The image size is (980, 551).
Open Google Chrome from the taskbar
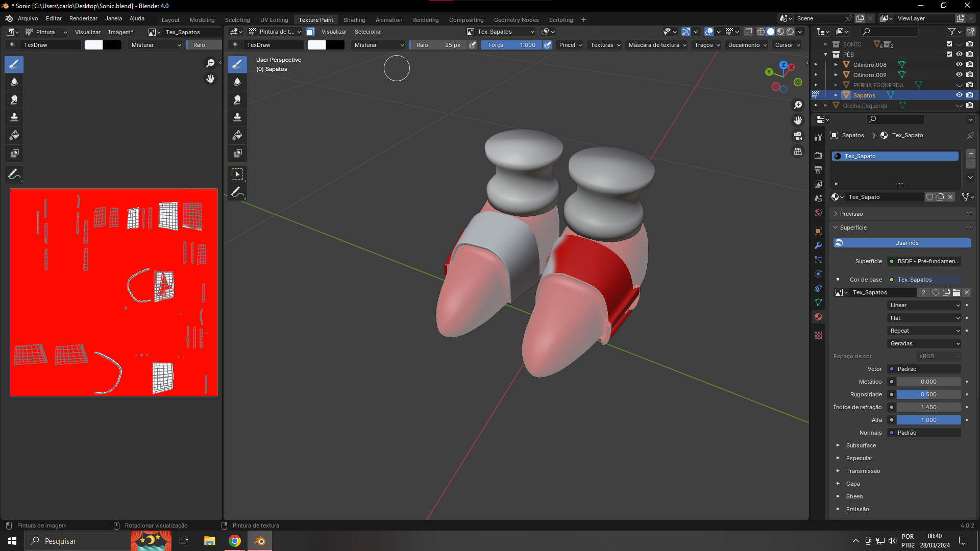(x=235, y=541)
